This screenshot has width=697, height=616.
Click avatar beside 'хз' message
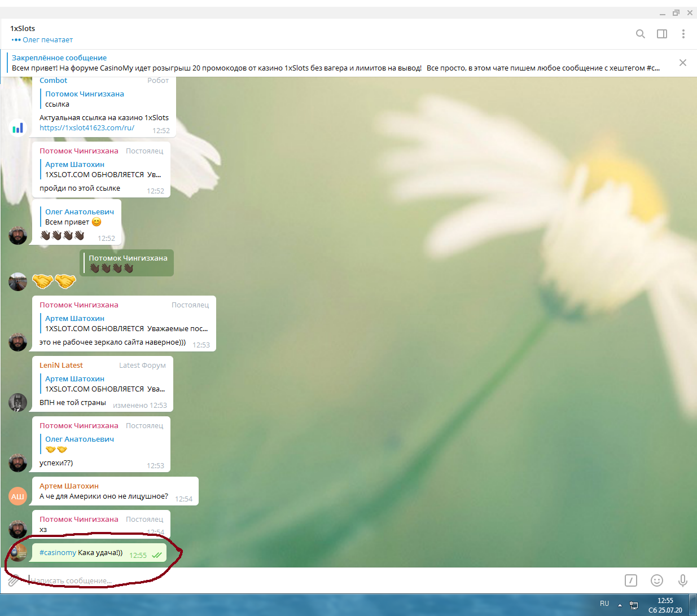pos(18,529)
